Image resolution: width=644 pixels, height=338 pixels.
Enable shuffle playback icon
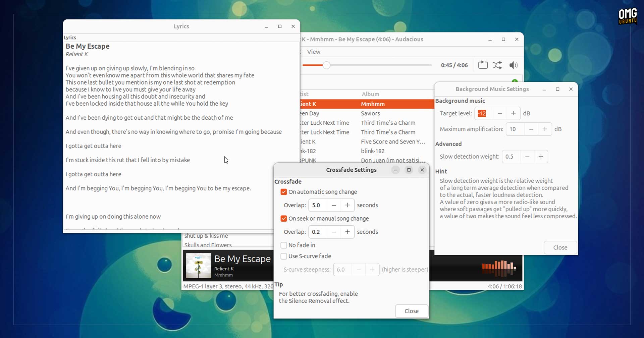point(497,65)
